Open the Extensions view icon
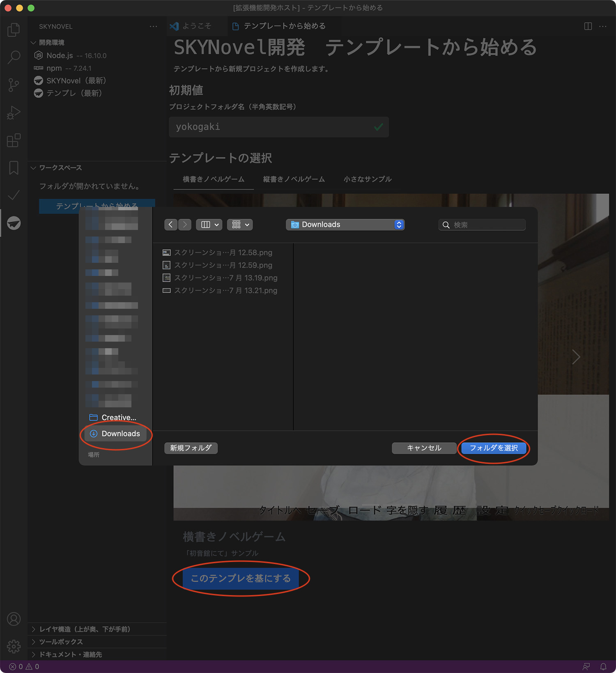Viewport: 616px width, 673px height. coord(14,140)
